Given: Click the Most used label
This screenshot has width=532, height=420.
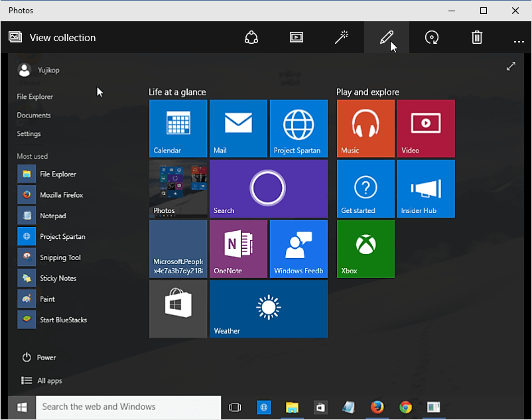Looking at the screenshot, I should (x=33, y=156).
